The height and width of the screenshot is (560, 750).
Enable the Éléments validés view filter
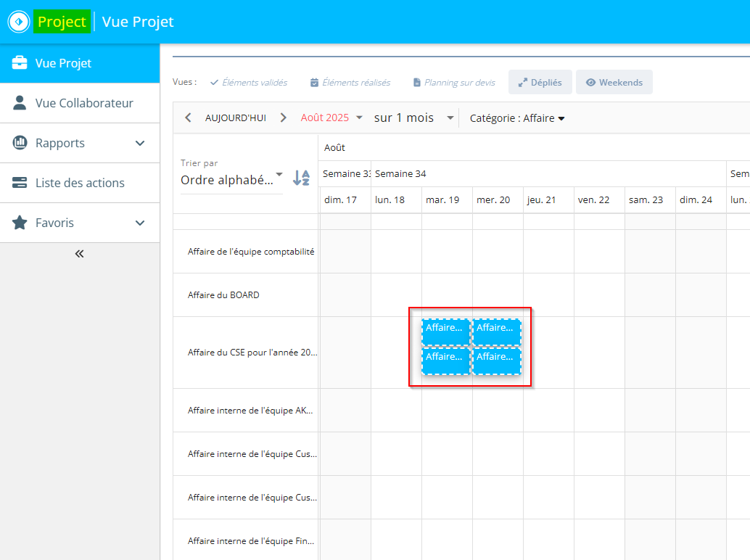click(249, 83)
